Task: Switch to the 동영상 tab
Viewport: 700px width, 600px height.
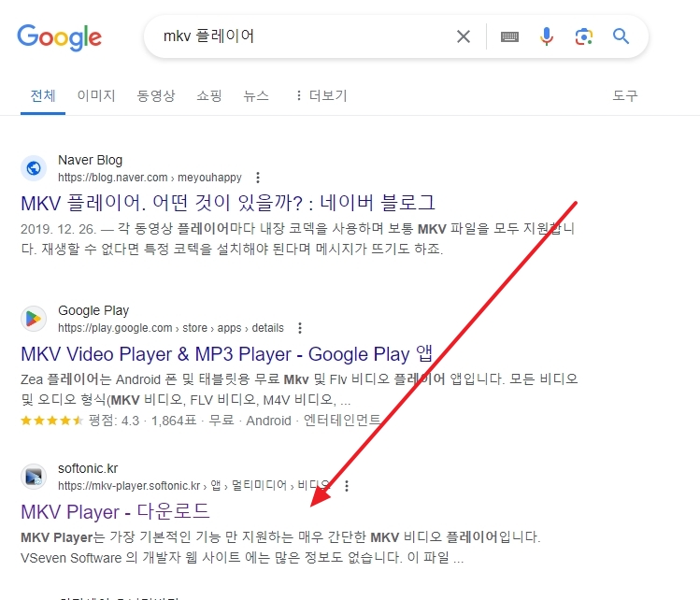Action: (x=156, y=95)
